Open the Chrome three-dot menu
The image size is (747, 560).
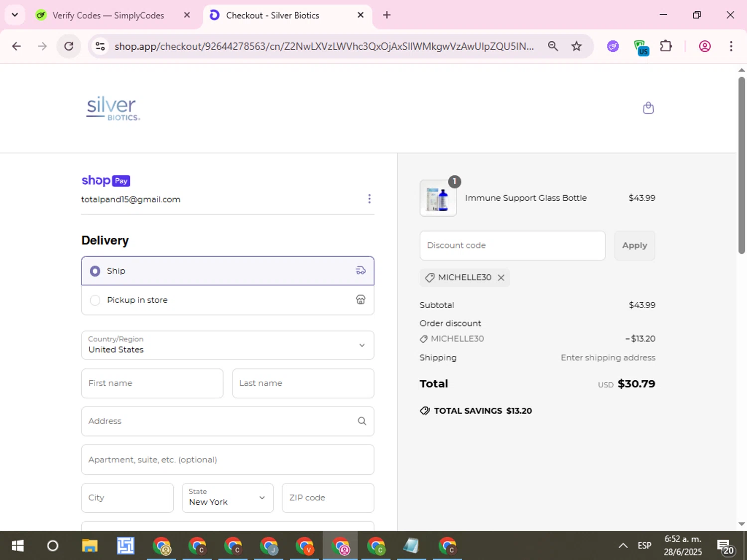click(x=731, y=46)
